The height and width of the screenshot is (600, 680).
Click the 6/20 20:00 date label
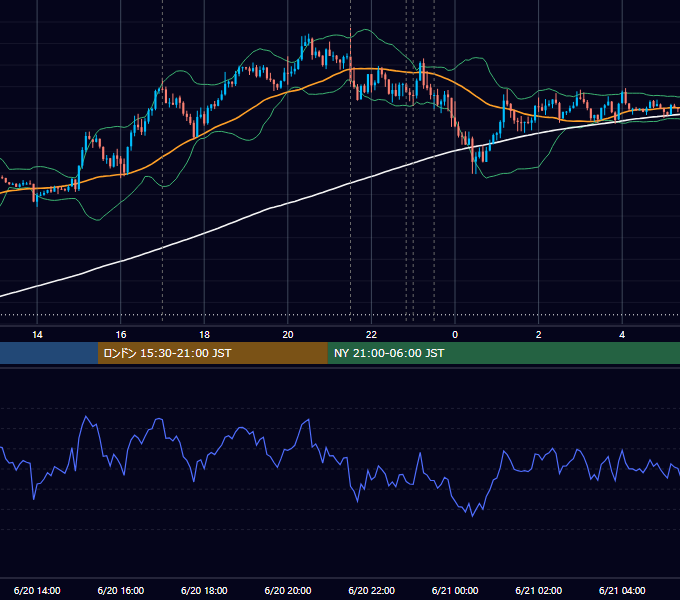288,590
